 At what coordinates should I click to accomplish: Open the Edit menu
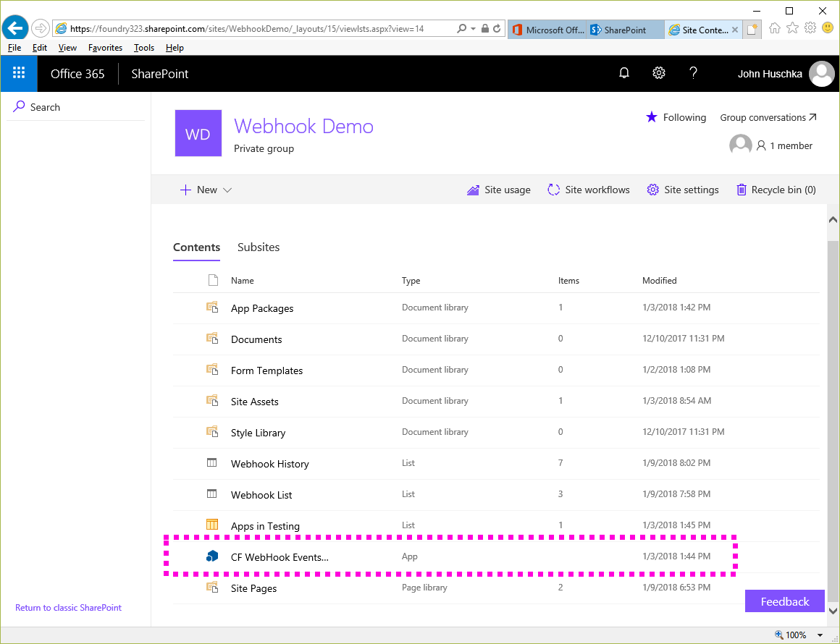tap(40, 48)
